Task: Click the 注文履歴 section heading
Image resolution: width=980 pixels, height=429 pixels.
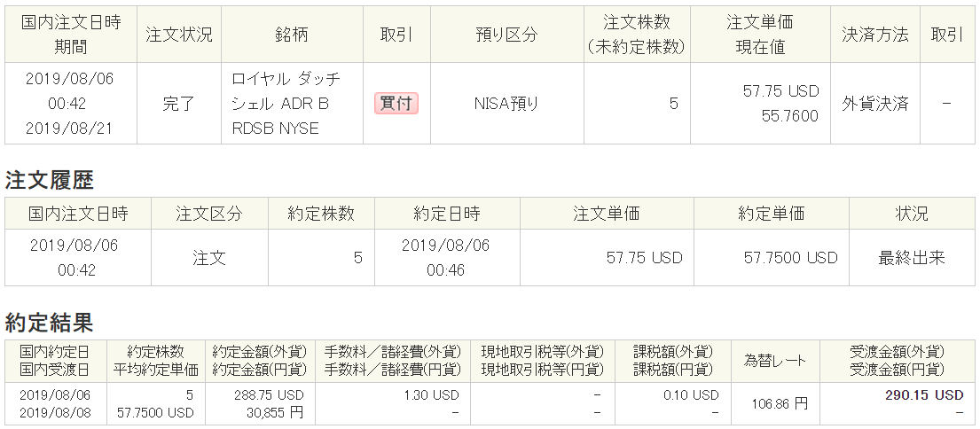Action: coord(50,181)
